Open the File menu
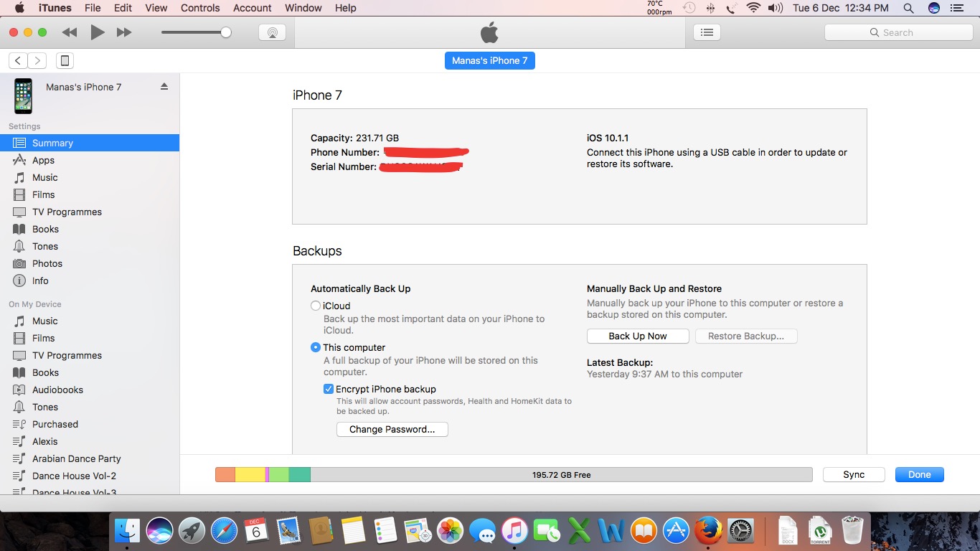 (93, 8)
